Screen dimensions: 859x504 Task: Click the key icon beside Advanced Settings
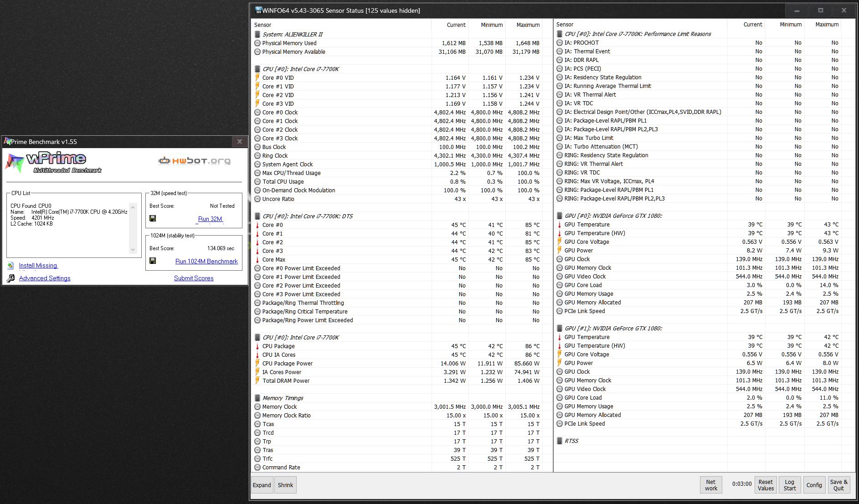(11, 278)
